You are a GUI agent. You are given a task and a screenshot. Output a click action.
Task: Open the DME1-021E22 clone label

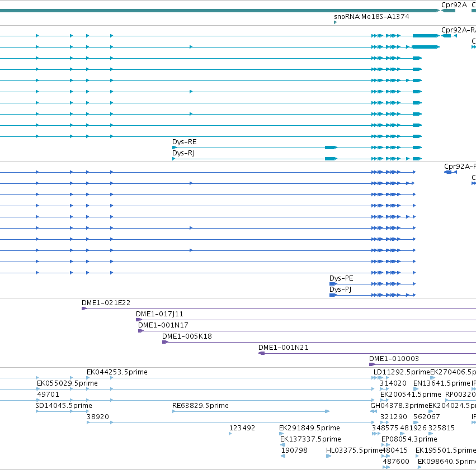(106, 302)
